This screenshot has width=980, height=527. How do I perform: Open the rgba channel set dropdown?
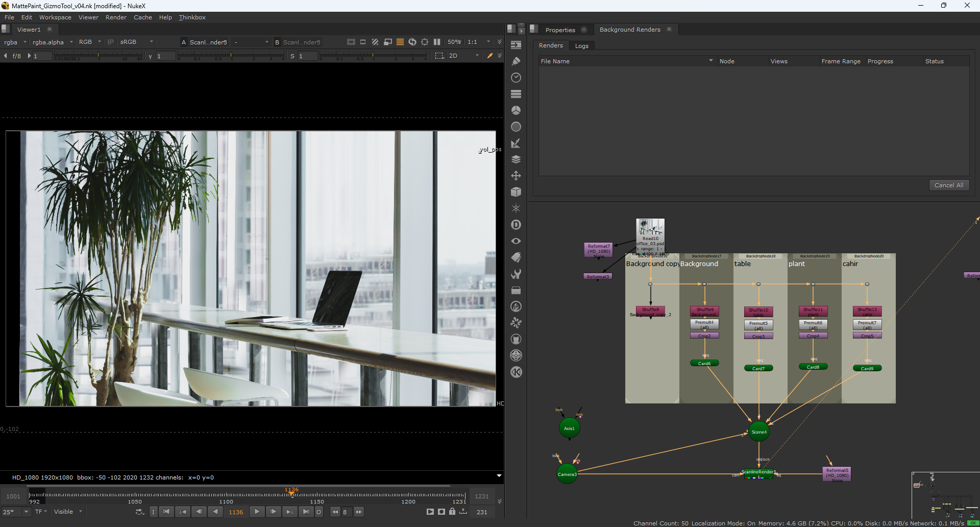click(15, 42)
